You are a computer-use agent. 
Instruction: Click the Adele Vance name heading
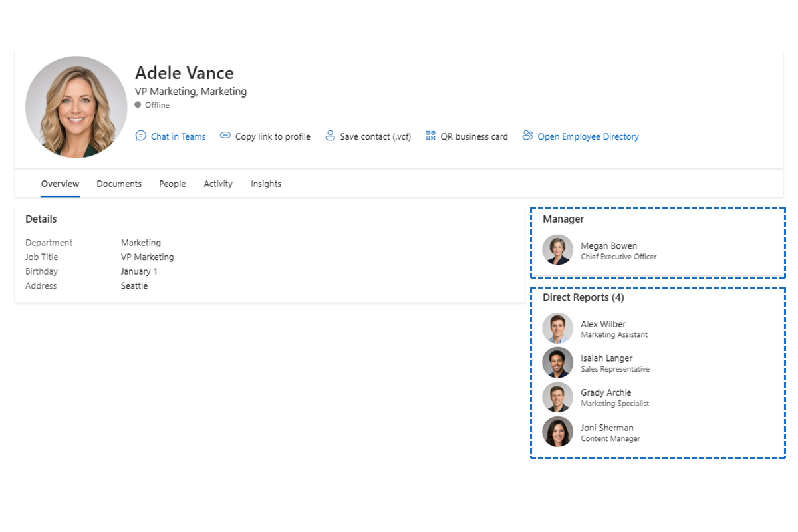[x=184, y=73]
